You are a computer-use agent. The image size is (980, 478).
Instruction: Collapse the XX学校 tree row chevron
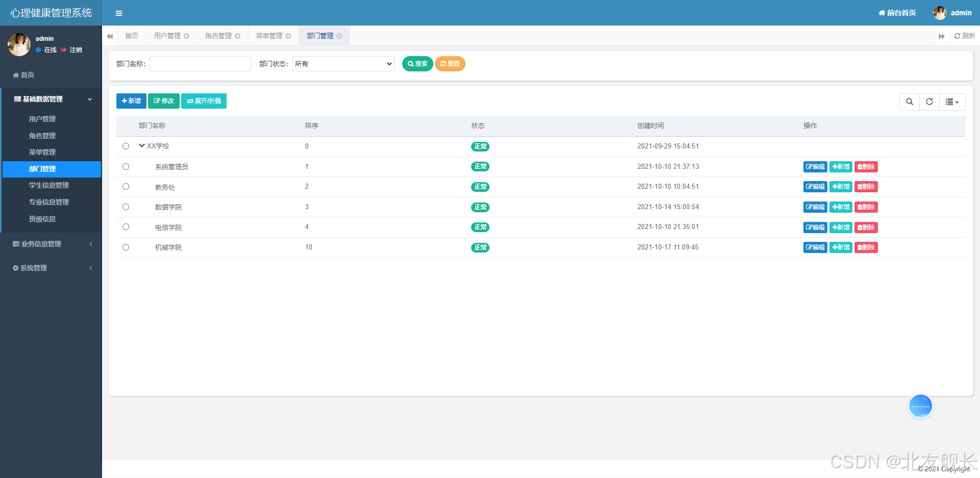[142, 146]
